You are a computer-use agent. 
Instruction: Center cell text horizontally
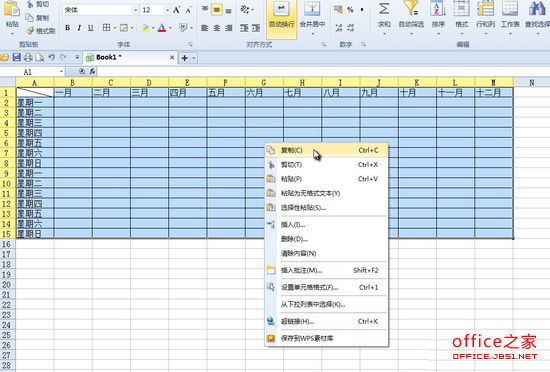217,28
